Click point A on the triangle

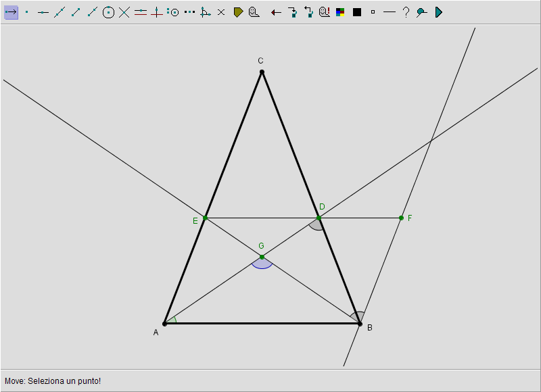pyautogui.click(x=164, y=324)
